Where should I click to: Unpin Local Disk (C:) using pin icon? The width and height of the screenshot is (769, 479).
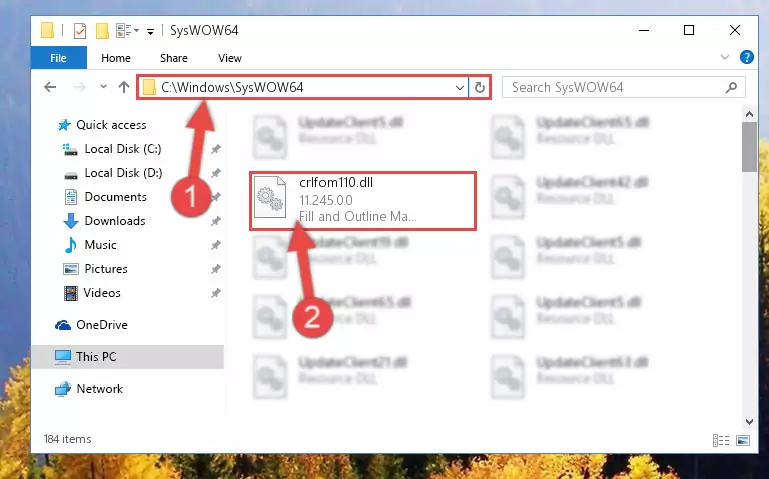(x=216, y=149)
